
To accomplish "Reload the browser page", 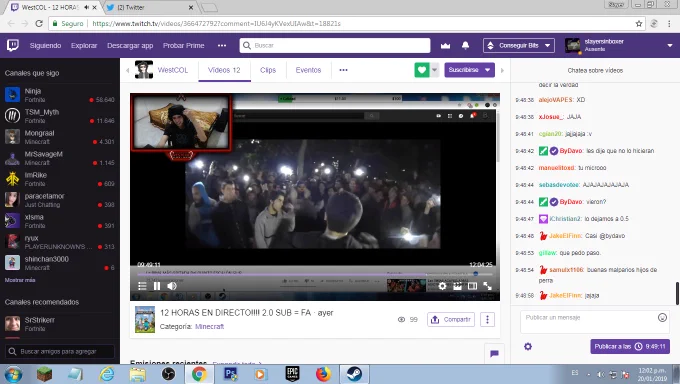I will (39, 23).
